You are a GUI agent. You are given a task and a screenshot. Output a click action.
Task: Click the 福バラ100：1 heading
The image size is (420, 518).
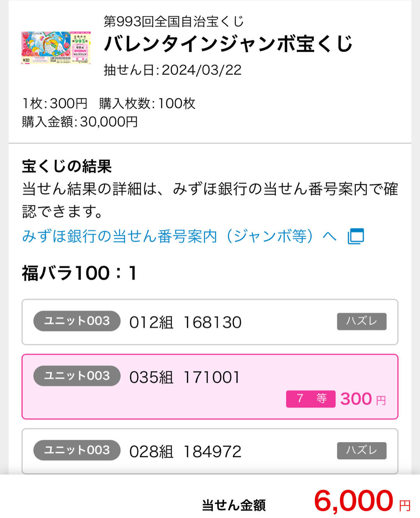[x=79, y=273]
